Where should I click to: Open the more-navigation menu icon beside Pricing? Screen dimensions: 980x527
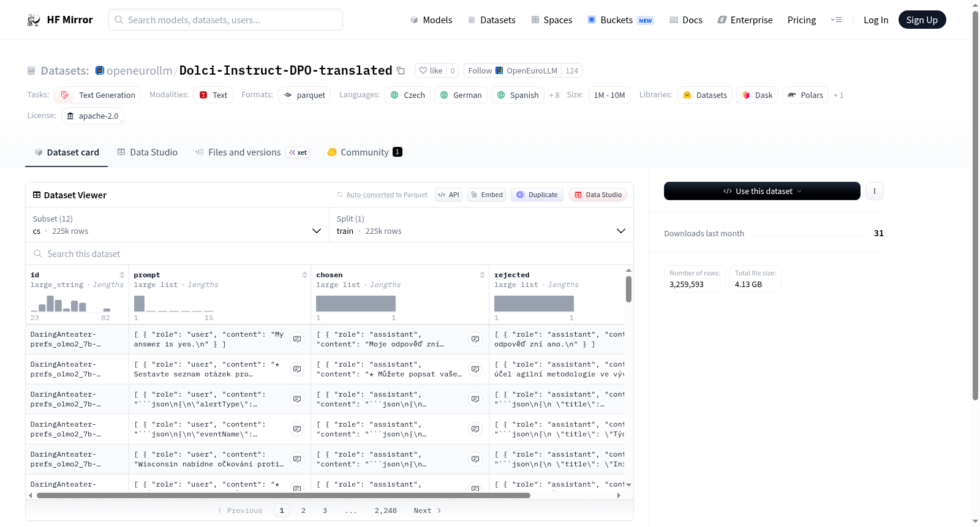point(836,20)
